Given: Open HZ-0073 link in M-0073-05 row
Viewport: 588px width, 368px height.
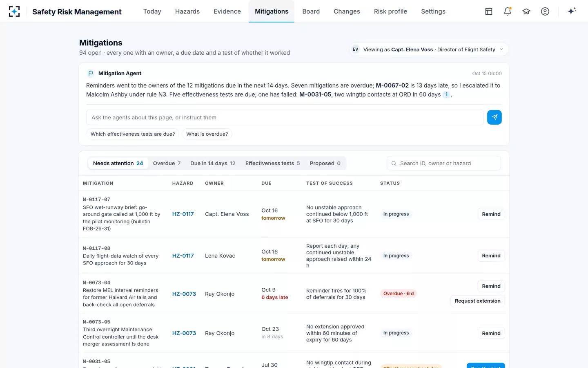Looking at the screenshot, I should (x=184, y=333).
